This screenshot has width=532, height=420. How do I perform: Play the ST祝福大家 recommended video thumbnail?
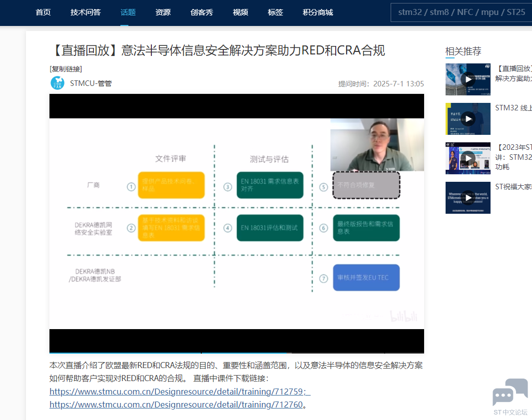click(x=468, y=198)
